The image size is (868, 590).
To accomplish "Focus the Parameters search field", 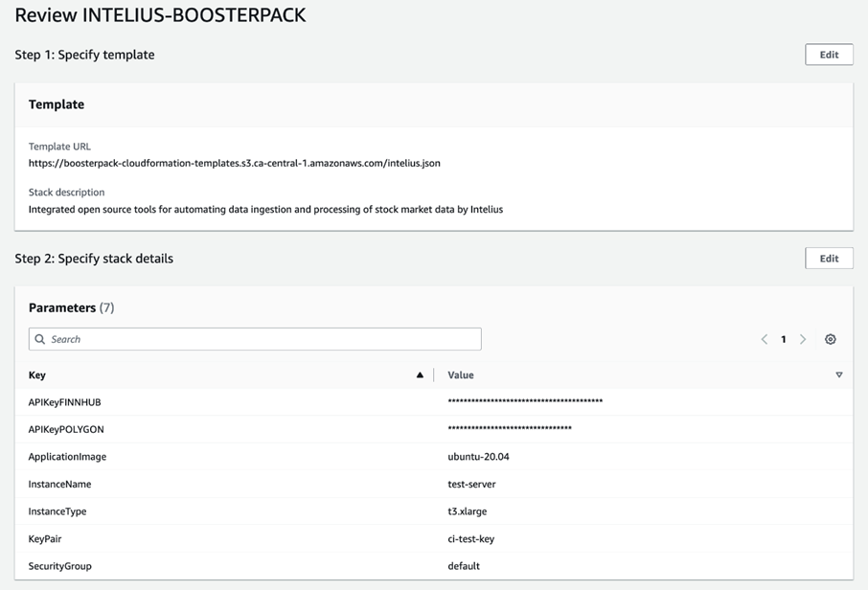I will [x=259, y=339].
